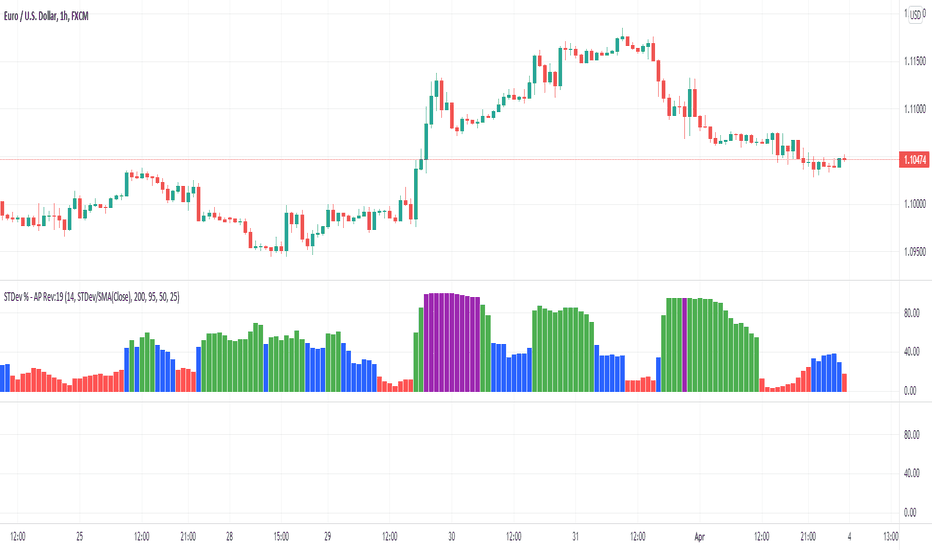Screen dimensions: 932x550
Task: Select the 30 date label on time axis
Action: (452, 536)
